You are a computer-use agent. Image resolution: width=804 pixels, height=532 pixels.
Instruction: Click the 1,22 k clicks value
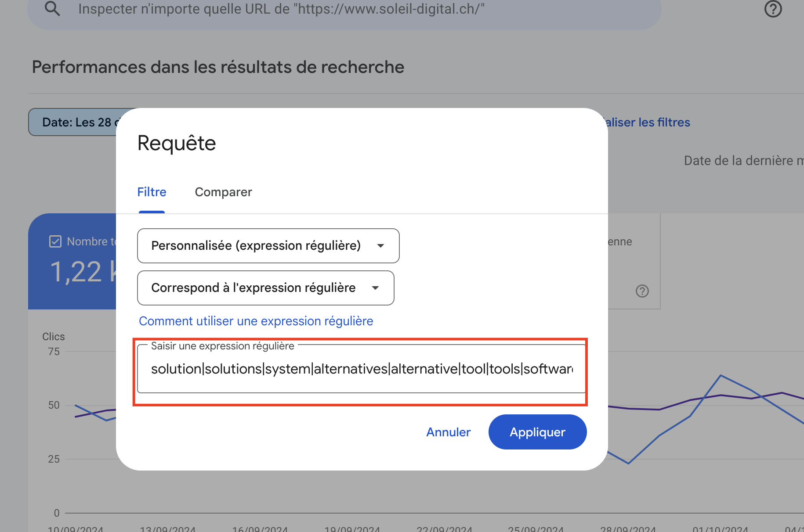tap(83, 272)
